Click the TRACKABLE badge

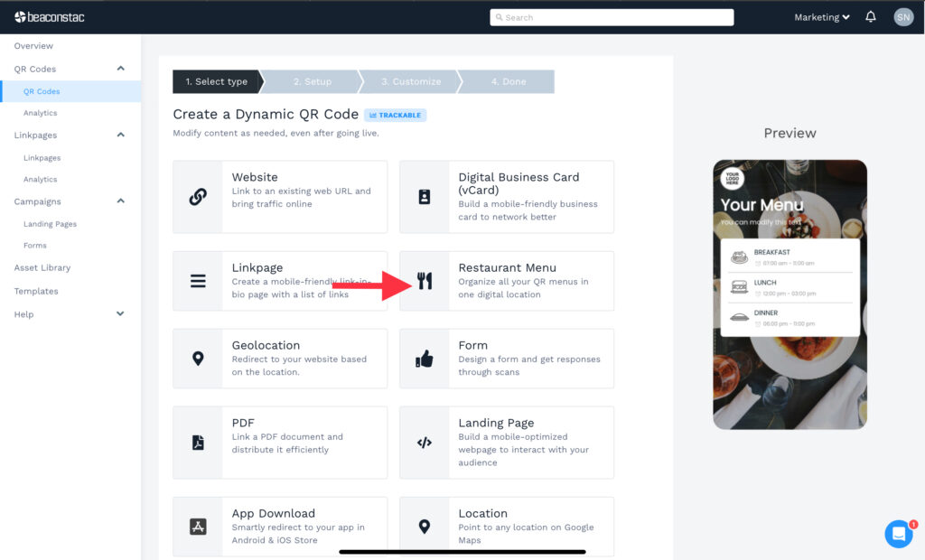coord(395,115)
